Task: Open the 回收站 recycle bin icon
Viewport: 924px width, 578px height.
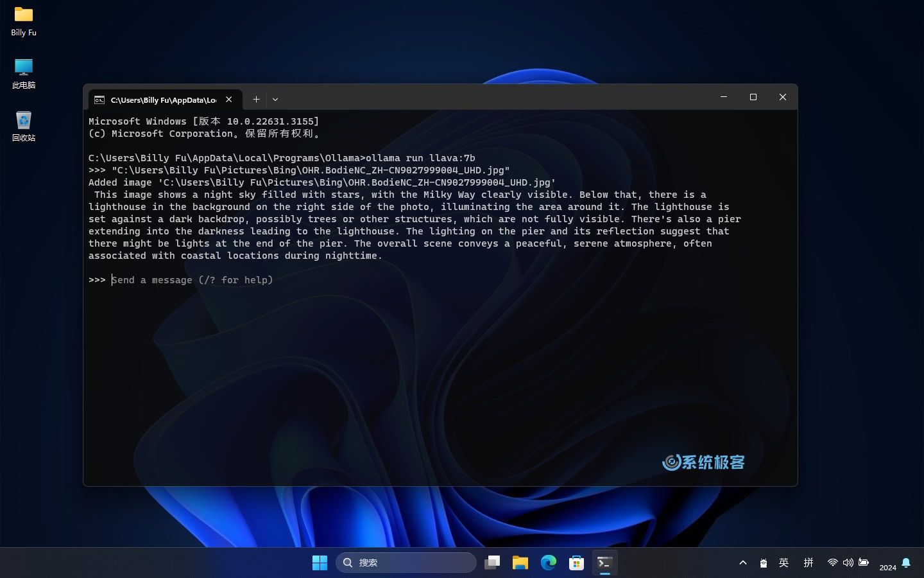Action: 24,127
